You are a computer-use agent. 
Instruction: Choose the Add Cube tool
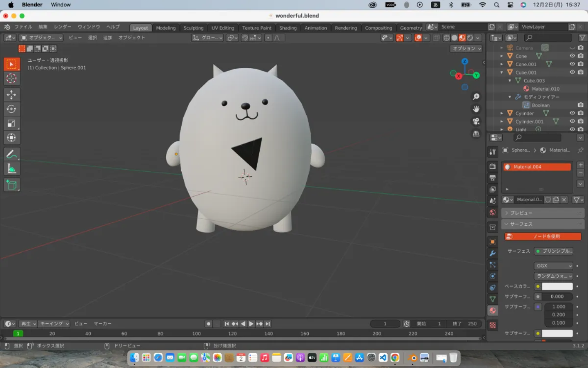click(11, 185)
